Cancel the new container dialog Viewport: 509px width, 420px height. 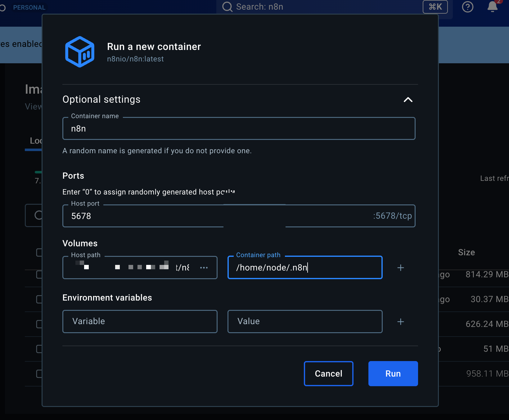tap(328, 373)
